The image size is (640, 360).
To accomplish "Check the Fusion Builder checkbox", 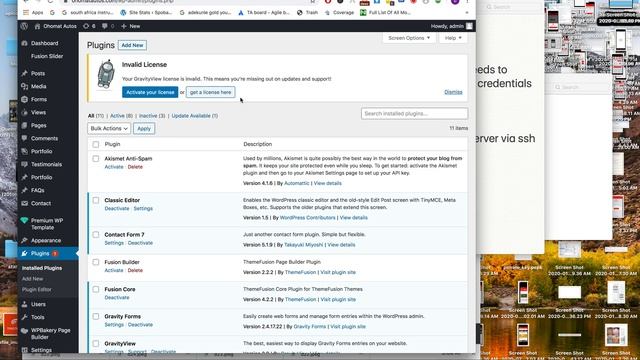I will [x=96, y=262].
